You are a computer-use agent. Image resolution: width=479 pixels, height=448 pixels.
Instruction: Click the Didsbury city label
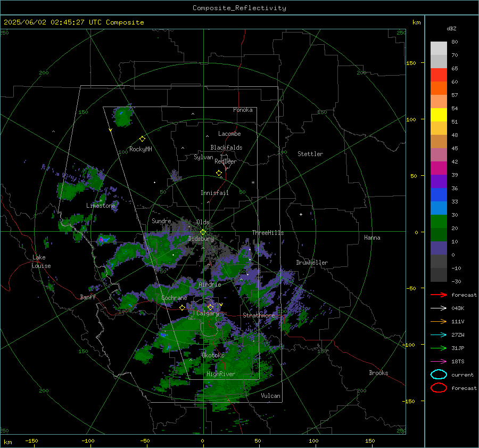pyautogui.click(x=201, y=239)
